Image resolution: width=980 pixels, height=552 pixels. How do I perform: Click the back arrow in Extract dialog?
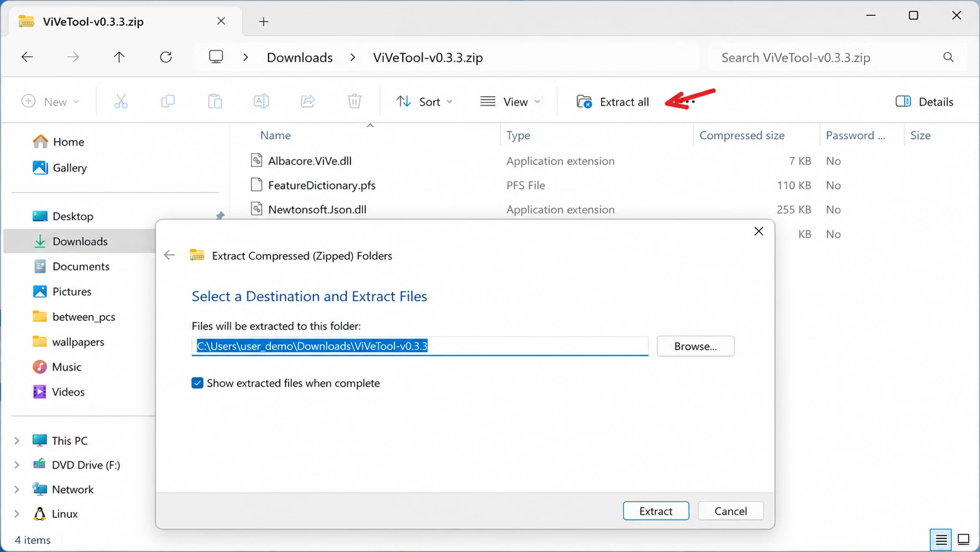click(169, 255)
